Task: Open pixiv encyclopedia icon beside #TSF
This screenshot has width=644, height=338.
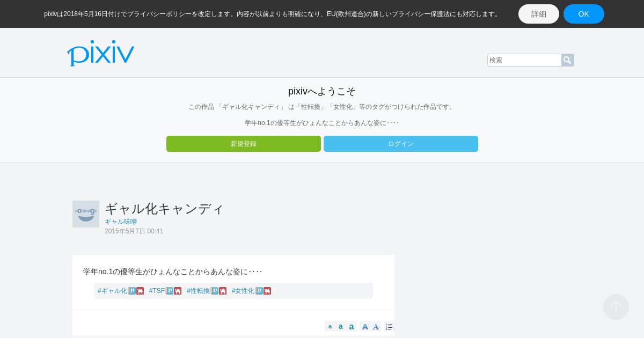Action: tap(170, 291)
